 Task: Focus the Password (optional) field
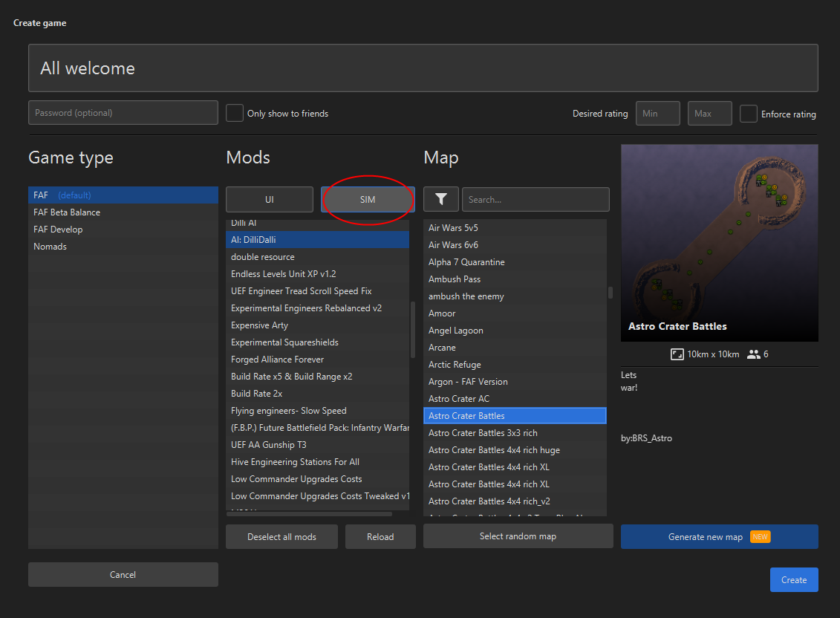click(123, 113)
